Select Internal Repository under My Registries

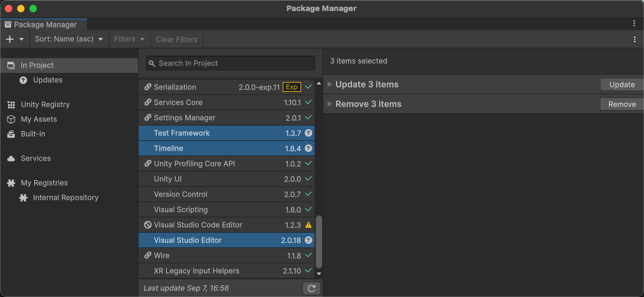tap(66, 198)
